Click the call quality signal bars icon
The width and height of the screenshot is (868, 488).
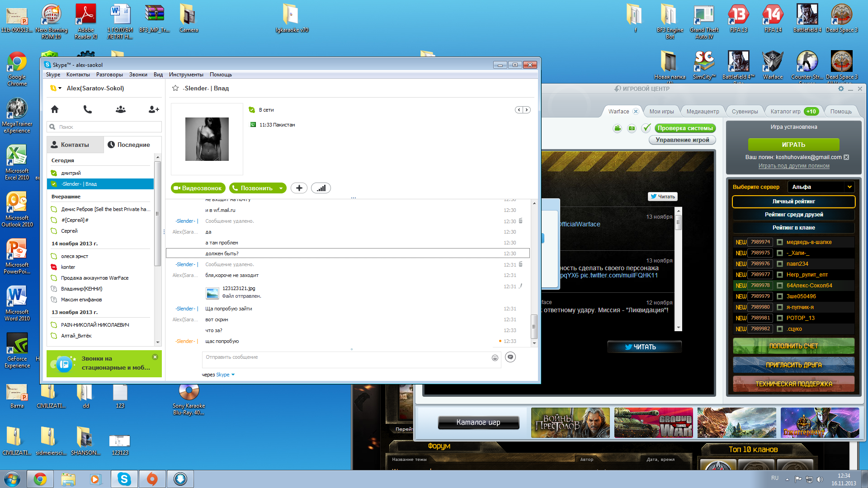pyautogui.click(x=321, y=188)
